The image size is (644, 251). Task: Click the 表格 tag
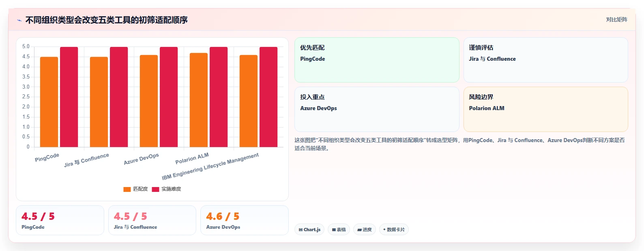(x=339, y=230)
